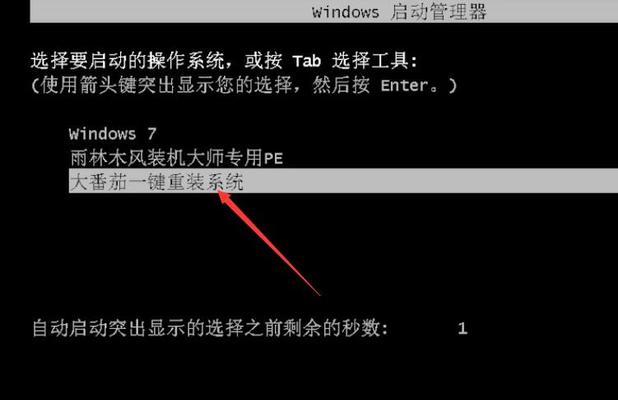Click the word Enter in hint

tap(405, 85)
